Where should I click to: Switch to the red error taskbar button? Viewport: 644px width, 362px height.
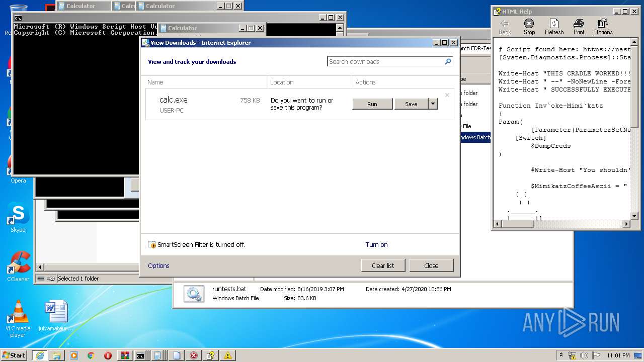tap(194, 355)
